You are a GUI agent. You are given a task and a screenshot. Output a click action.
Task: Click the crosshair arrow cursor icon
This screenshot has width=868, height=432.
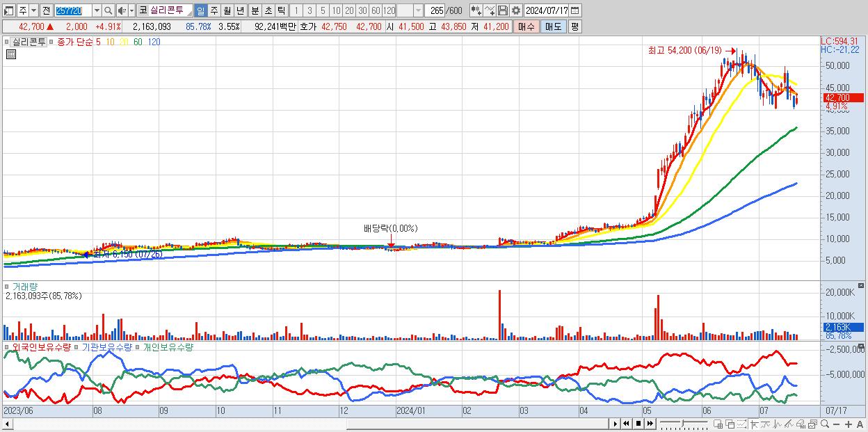coord(755,424)
